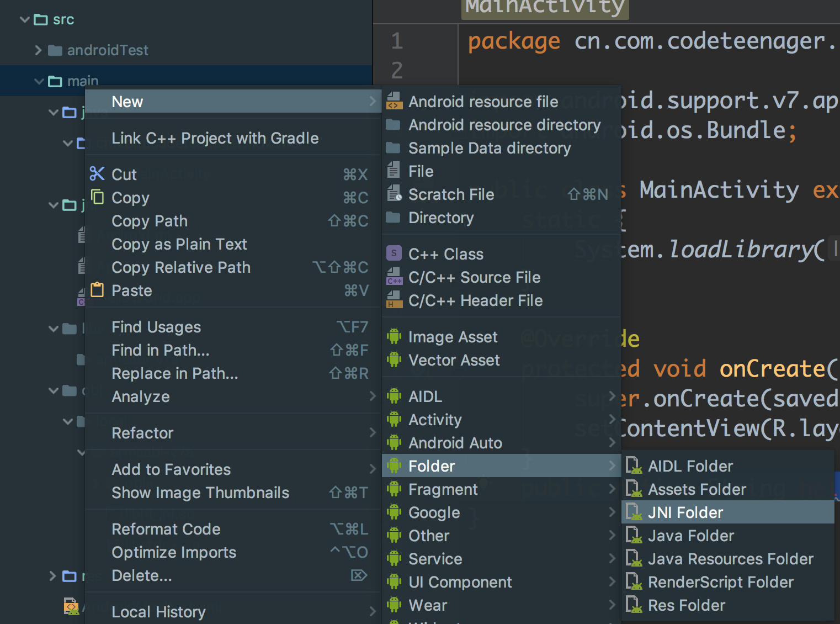Viewport: 840px width, 624px height.
Task: Choose Res Folder option
Action: [x=686, y=605]
